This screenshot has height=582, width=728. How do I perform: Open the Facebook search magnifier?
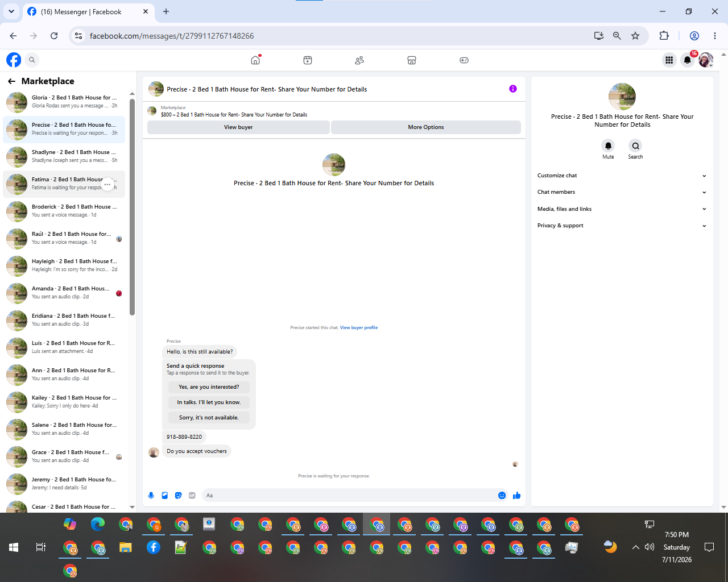pyautogui.click(x=32, y=60)
